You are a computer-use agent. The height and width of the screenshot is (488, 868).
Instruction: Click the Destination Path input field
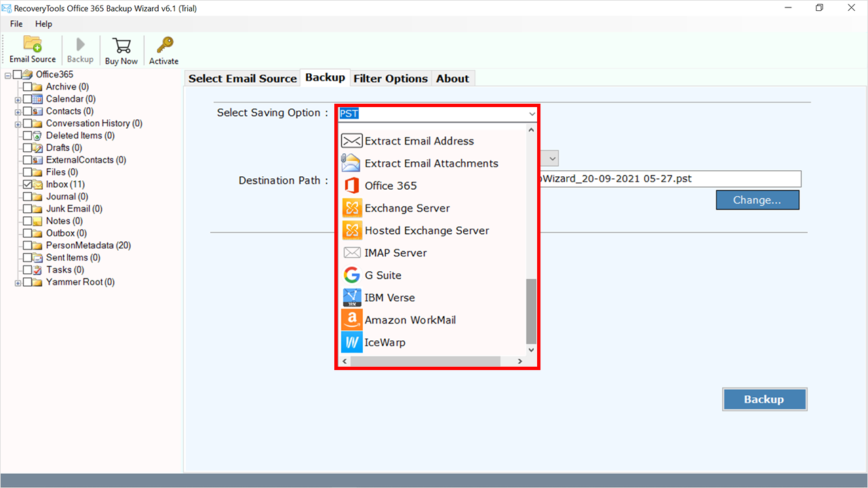click(670, 179)
